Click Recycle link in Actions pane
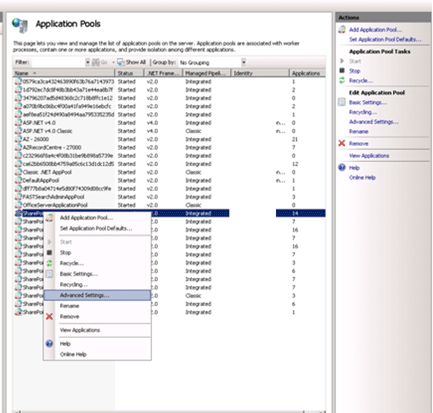Viewport: 433px width, 413px height. coord(361,80)
